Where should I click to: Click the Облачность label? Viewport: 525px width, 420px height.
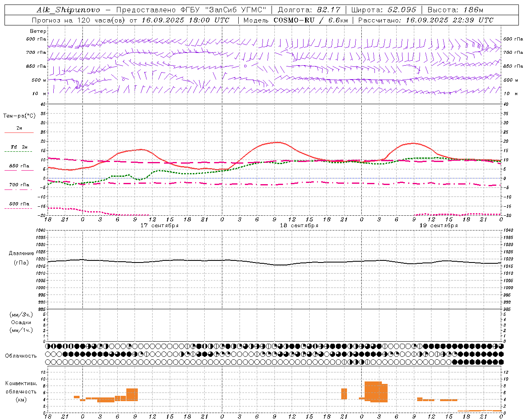(21, 356)
